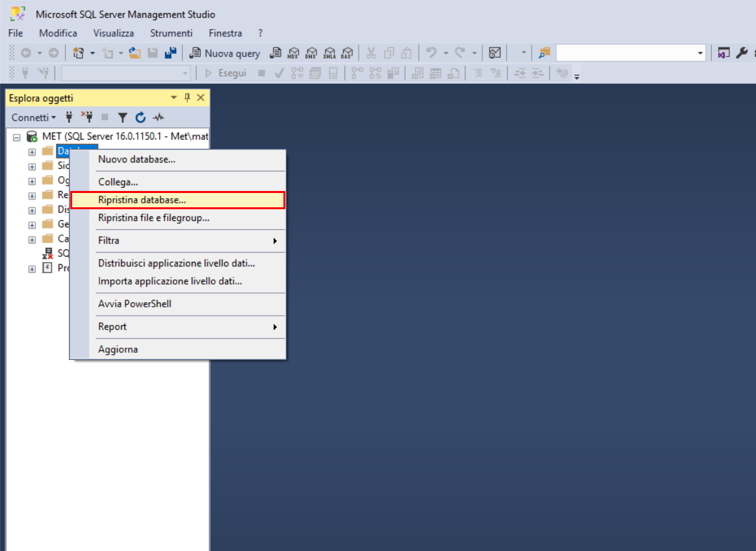Click the New Project toolbar icon
The image size is (756, 551).
(79, 53)
